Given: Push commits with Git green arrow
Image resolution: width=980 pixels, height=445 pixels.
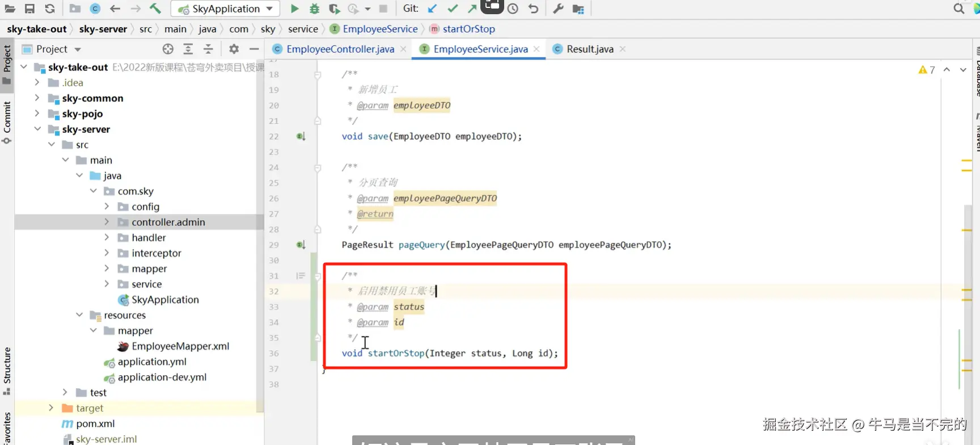Looking at the screenshot, I should coord(472,9).
